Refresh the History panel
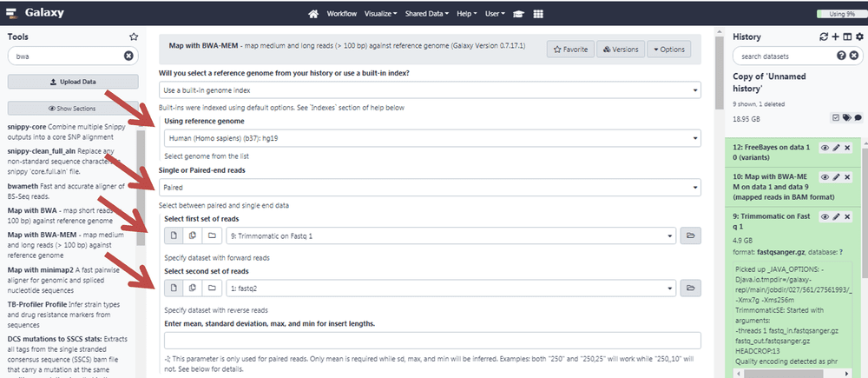This screenshot has width=868, height=378. click(824, 36)
